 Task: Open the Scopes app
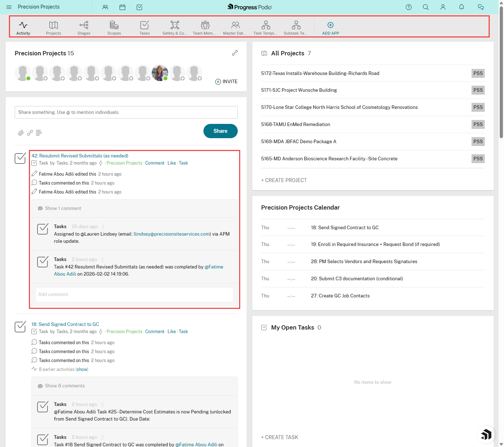(114, 27)
